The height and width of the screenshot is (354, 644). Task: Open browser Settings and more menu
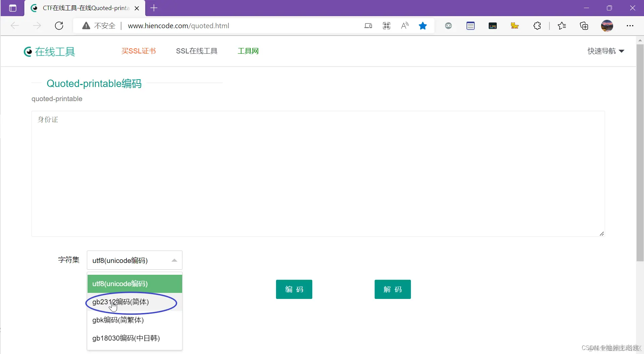pyautogui.click(x=630, y=26)
